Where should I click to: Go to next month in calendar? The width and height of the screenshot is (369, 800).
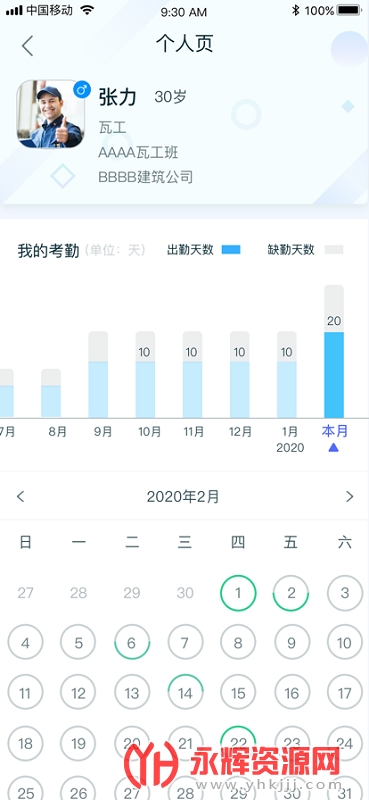click(x=350, y=496)
